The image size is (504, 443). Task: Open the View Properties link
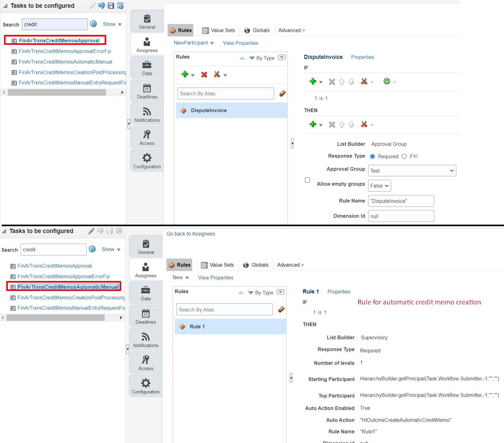(x=240, y=43)
